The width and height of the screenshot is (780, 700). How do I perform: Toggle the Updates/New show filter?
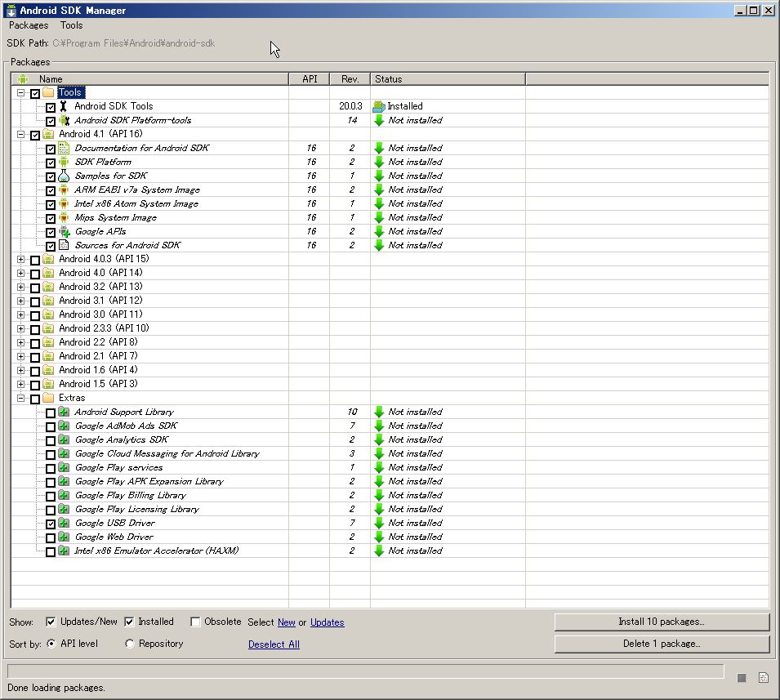(51, 622)
